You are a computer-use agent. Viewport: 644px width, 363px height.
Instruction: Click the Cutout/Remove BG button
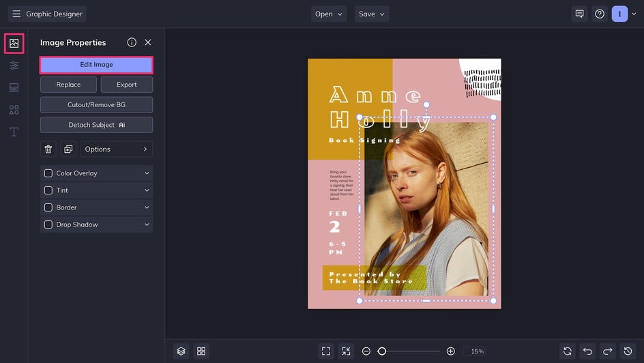point(96,104)
